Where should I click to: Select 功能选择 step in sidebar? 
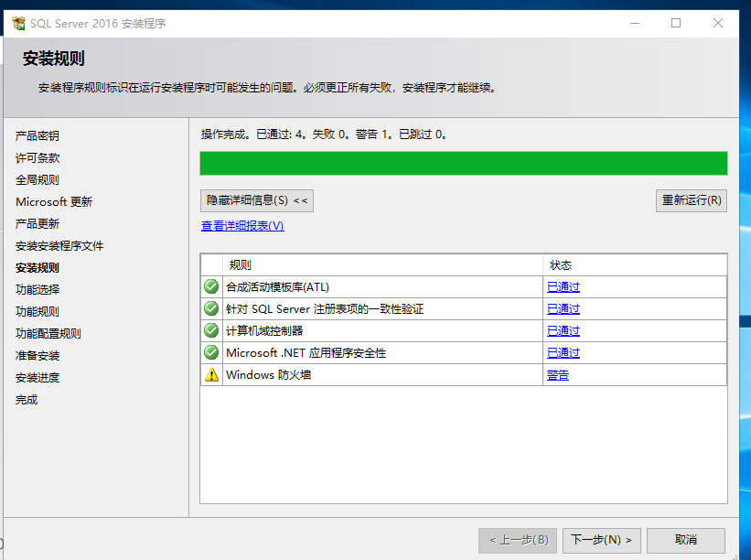(x=38, y=290)
